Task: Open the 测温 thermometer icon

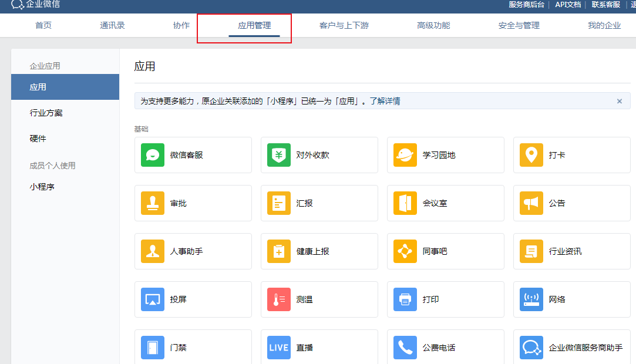Action: pos(279,299)
